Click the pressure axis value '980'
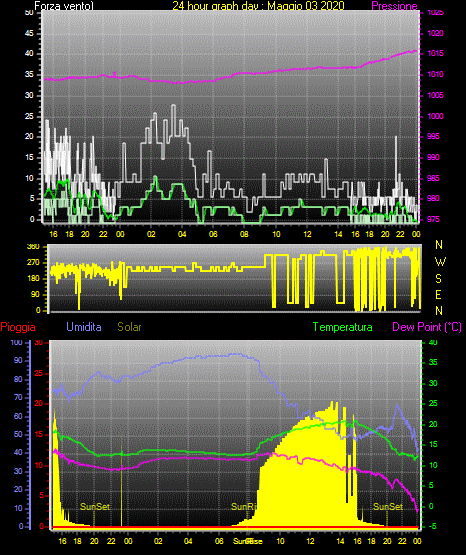The image size is (466, 555). [433, 198]
